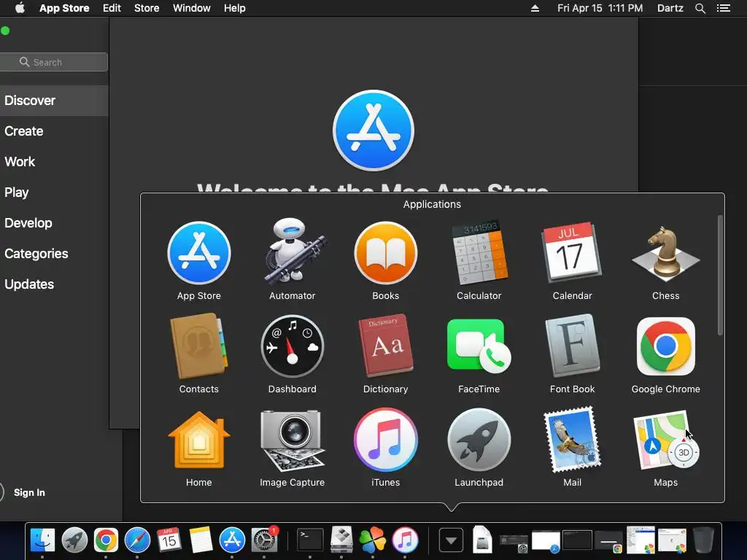This screenshot has width=747, height=560.
Task: Click Finder in the Dock
Action: tap(42, 540)
